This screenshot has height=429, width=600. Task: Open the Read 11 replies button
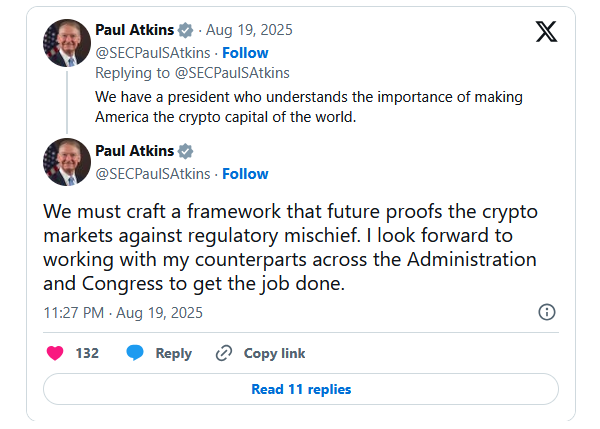[x=301, y=389]
